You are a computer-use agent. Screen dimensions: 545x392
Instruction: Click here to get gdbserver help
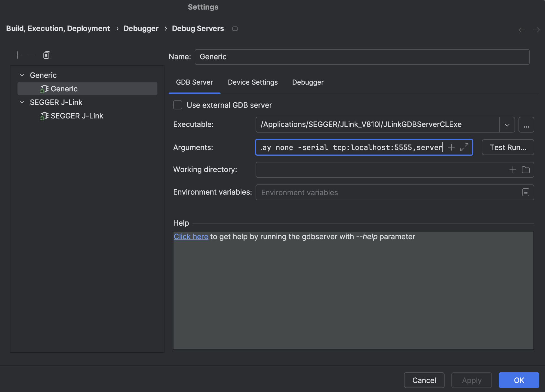191,237
